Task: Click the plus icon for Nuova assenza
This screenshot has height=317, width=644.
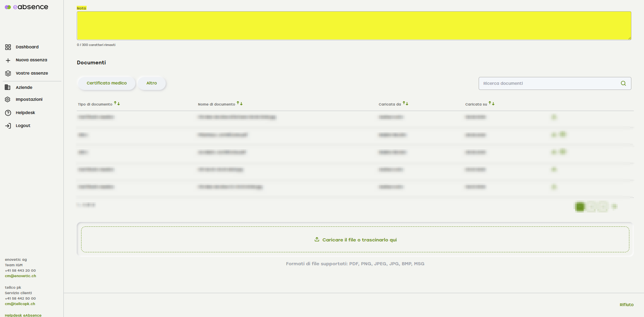Action: click(8, 60)
